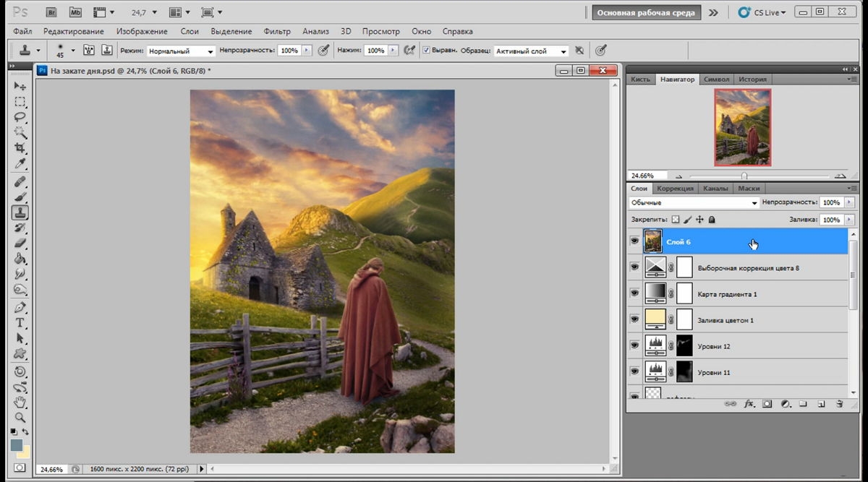Select the Type tool

[20, 322]
